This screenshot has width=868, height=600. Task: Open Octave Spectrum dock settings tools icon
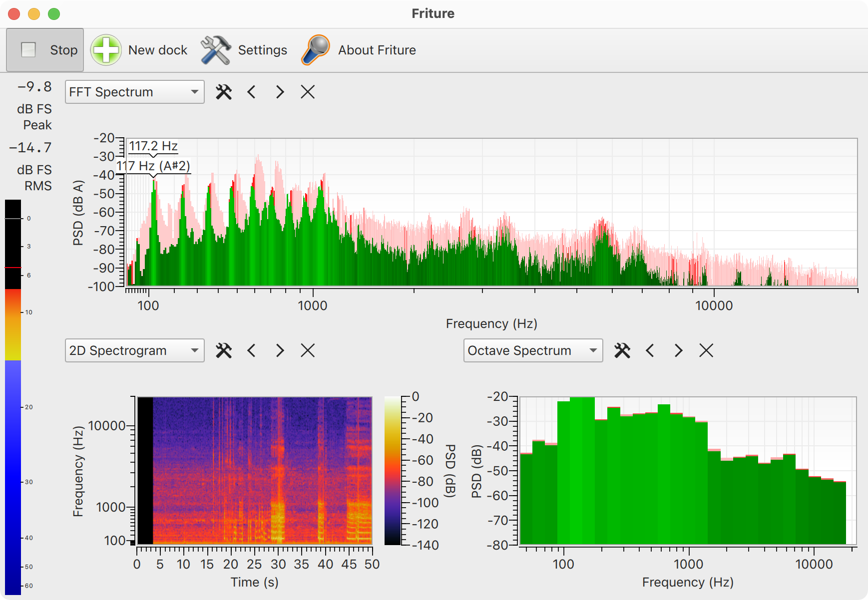pos(622,350)
